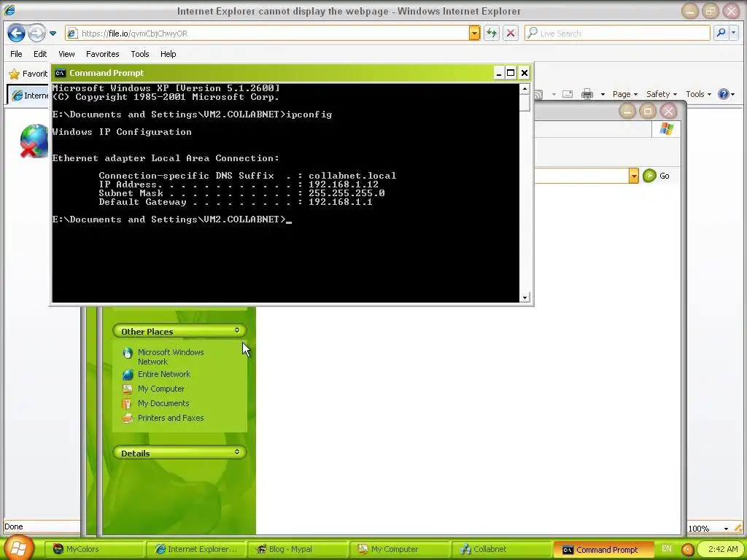747x560 pixels.
Task: Minimize the Command Prompt window
Action: [x=498, y=73]
